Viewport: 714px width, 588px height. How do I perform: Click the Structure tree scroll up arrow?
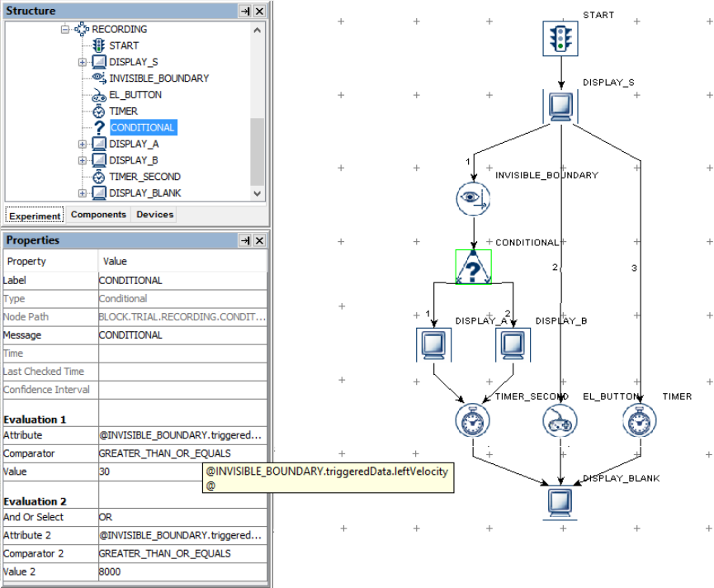pos(257,30)
